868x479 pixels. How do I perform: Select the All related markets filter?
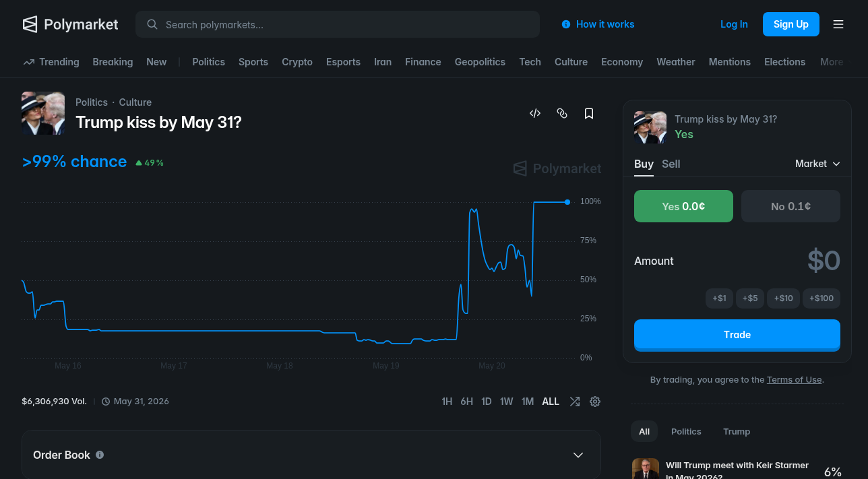click(x=644, y=431)
